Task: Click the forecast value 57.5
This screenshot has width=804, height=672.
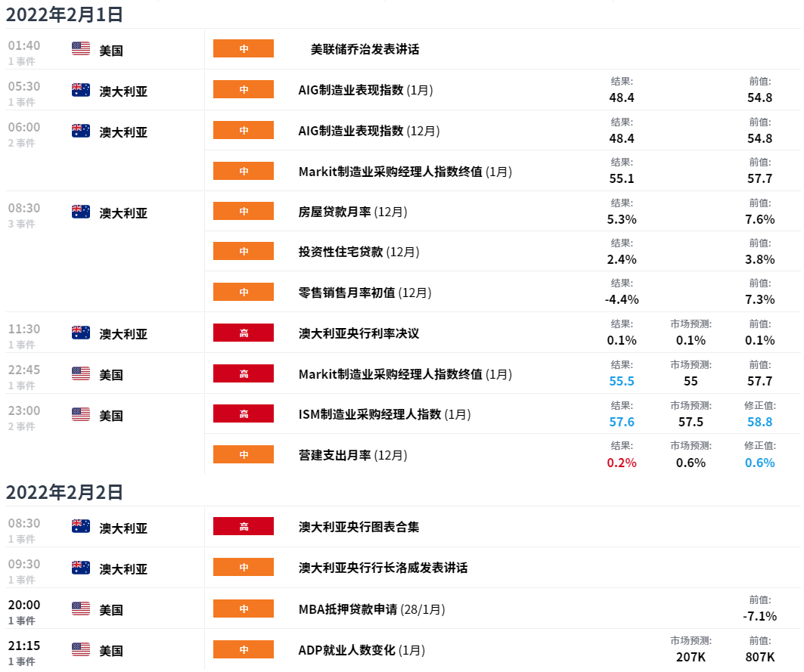Action: point(691,422)
